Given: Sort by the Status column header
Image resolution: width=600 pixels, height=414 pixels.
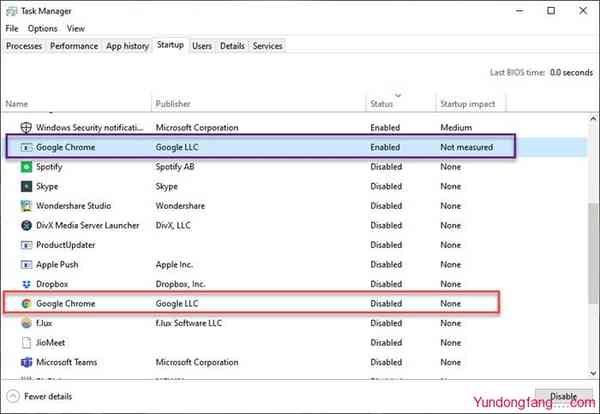Looking at the screenshot, I should [382, 104].
